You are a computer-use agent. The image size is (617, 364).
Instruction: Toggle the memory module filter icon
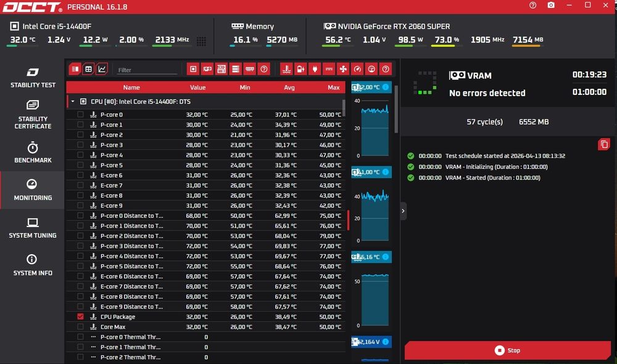click(250, 69)
